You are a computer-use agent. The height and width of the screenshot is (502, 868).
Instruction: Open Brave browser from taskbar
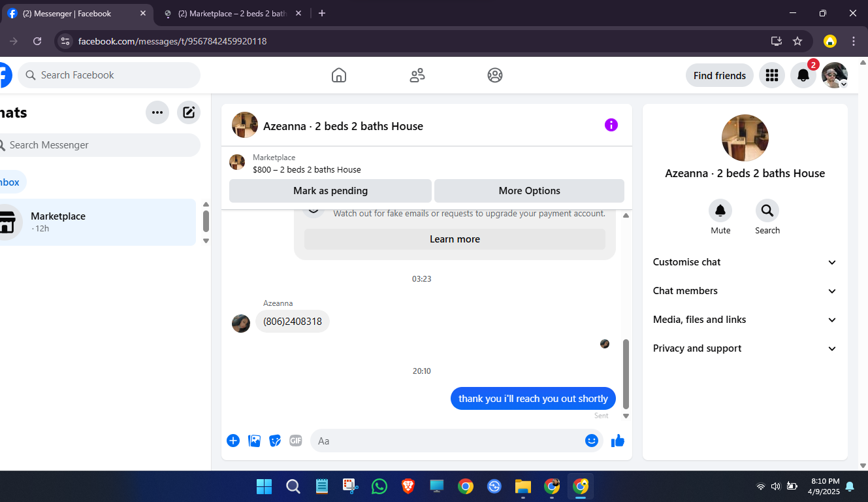click(x=408, y=486)
